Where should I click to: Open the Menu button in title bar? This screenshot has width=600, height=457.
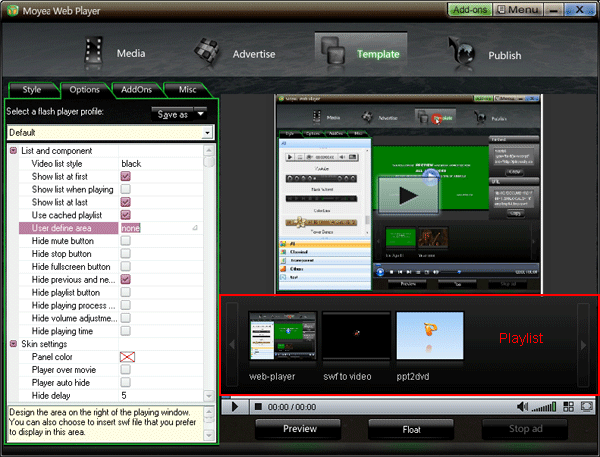coord(517,10)
